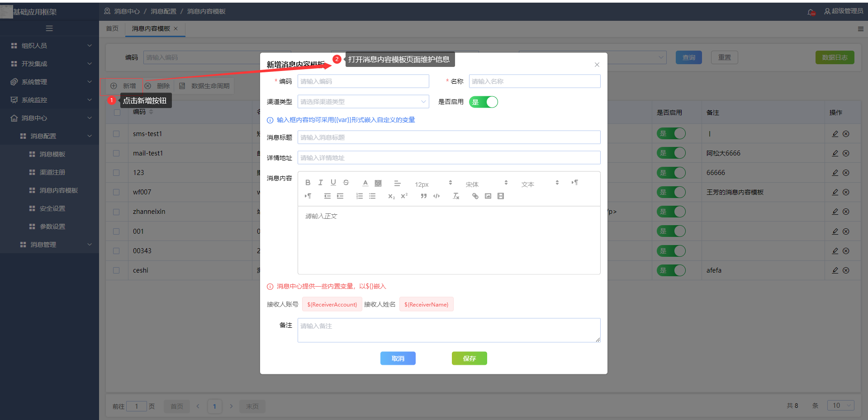The image size is (868, 420).
Task: Delete the mail-test1 row
Action: click(846, 153)
